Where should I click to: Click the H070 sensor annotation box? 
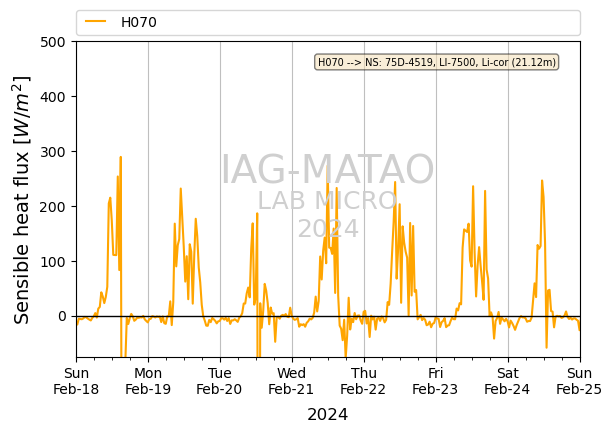[x=437, y=62]
